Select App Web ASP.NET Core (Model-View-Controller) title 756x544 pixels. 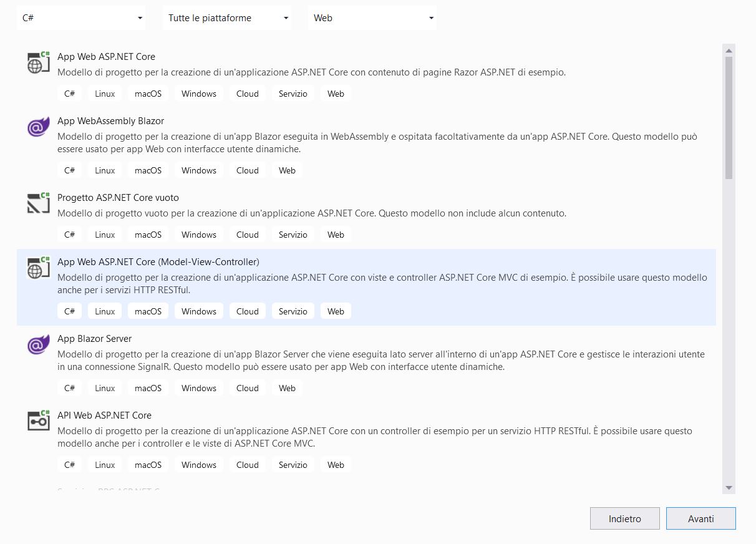point(158,261)
